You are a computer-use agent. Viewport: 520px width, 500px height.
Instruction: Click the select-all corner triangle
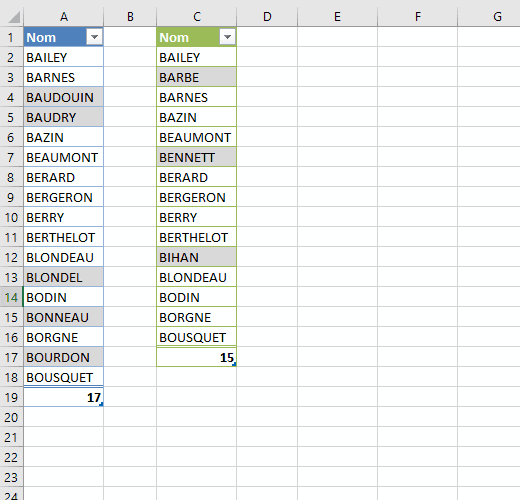click(14, 17)
